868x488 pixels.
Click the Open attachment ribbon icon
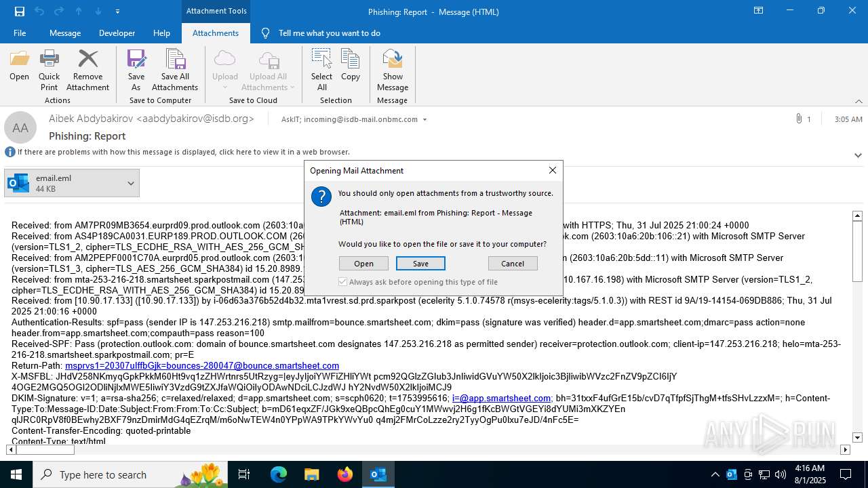point(19,65)
